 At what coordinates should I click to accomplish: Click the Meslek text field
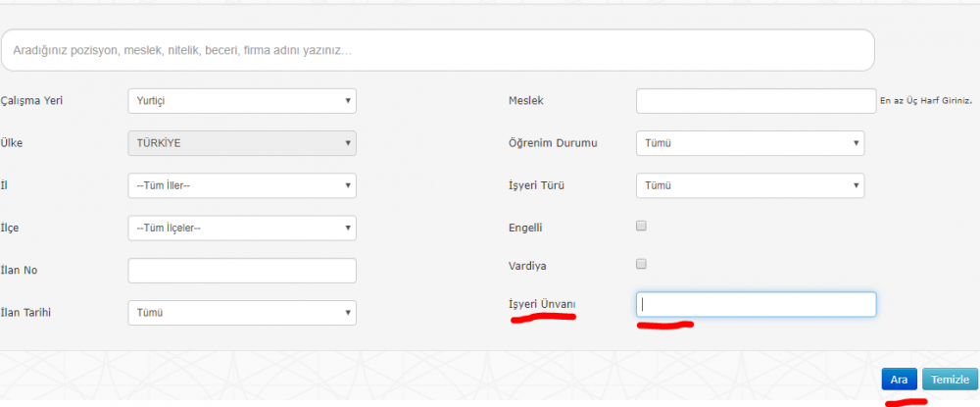[757, 101]
